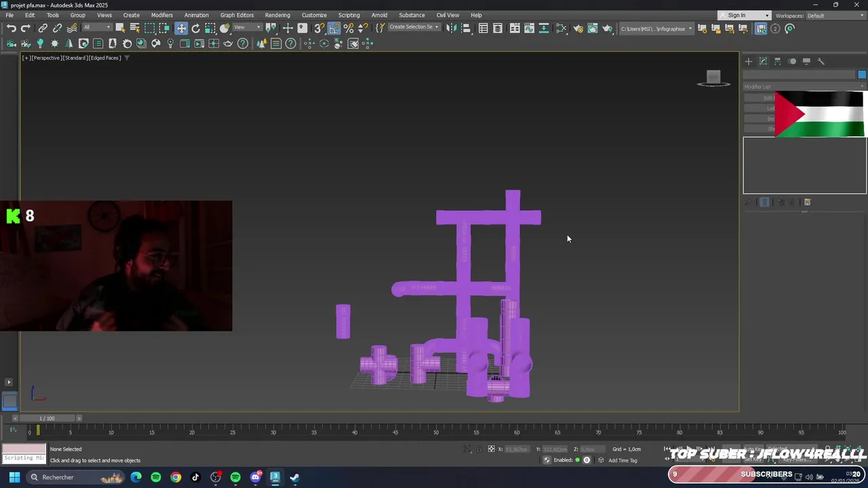The height and width of the screenshot is (488, 868).
Task: Open the Material Editor icon
Action: [561, 28]
